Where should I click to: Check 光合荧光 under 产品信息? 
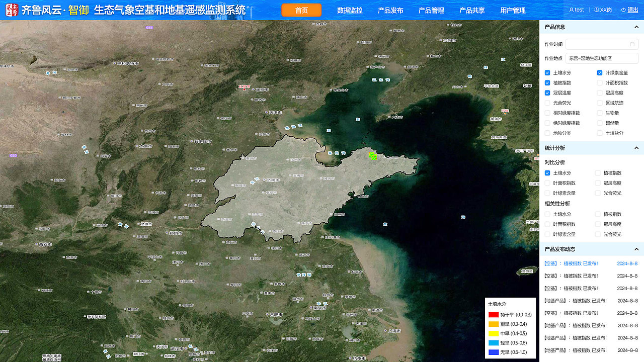[x=547, y=103]
